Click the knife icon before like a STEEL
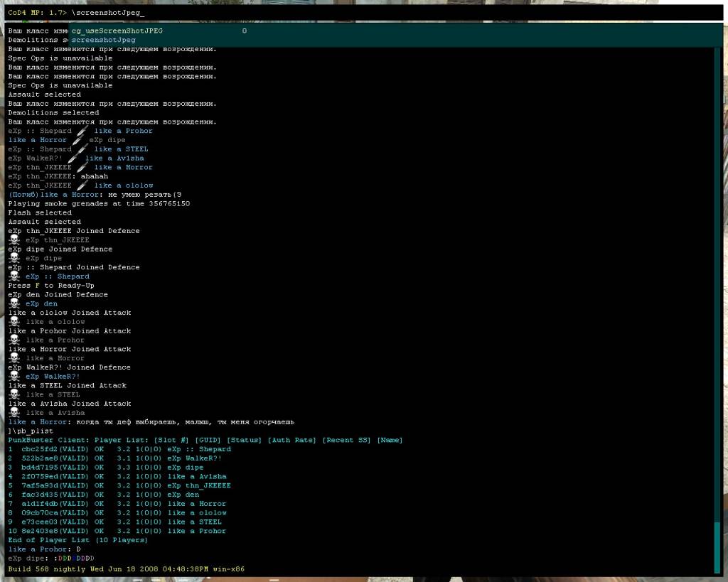728x582 pixels. click(82, 149)
